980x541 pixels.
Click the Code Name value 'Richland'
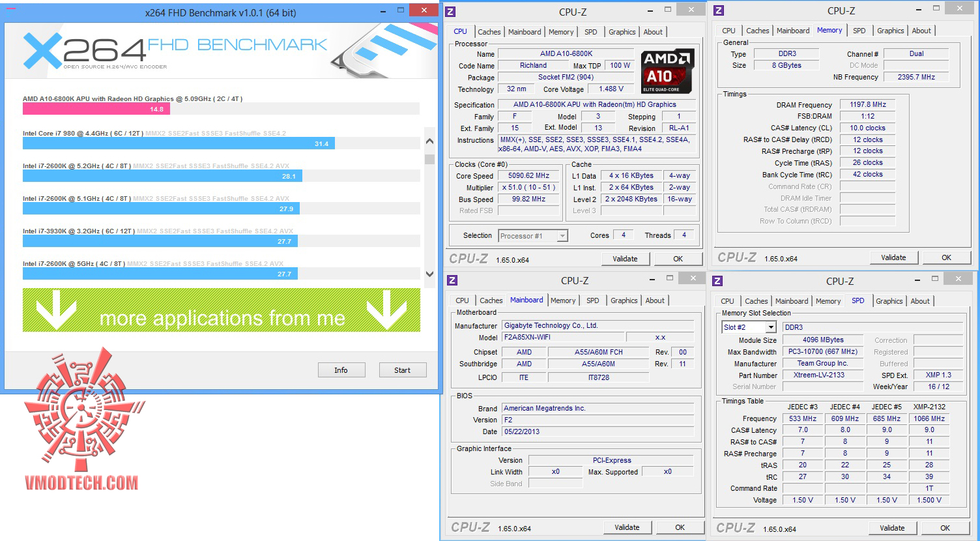pyautogui.click(x=533, y=65)
